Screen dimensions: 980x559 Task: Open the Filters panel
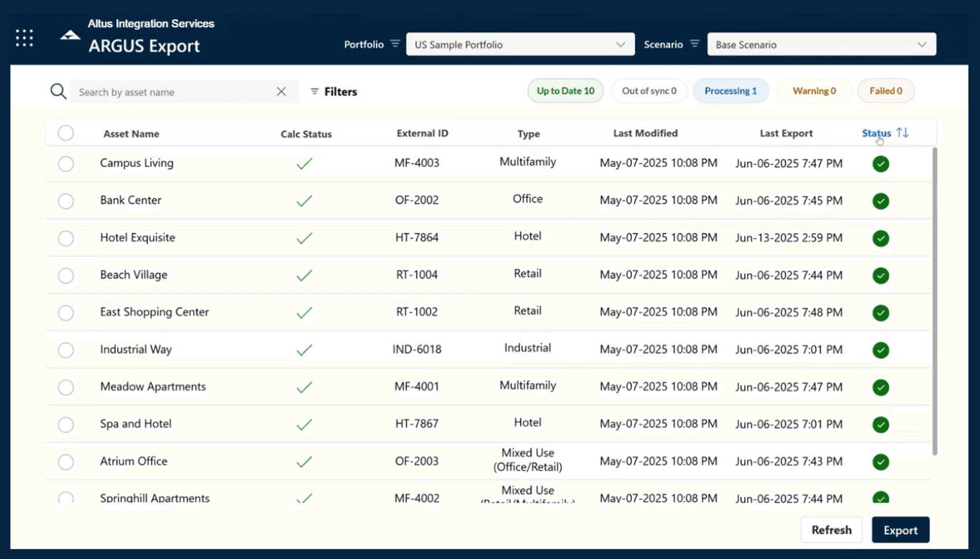[x=334, y=91]
